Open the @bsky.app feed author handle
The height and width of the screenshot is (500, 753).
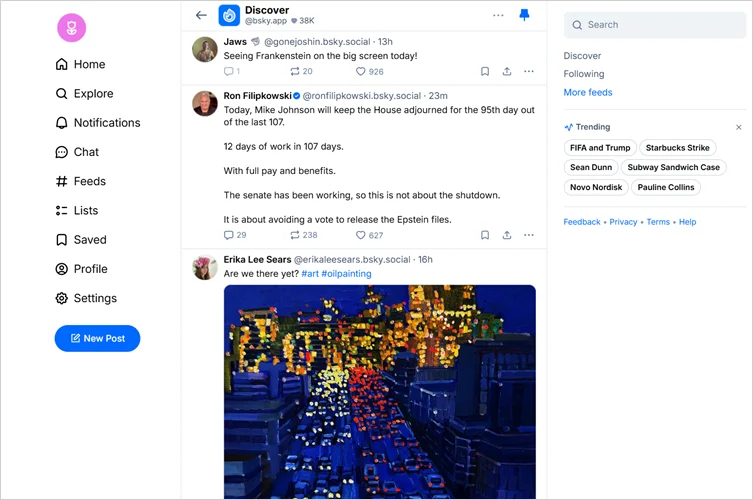coord(266,21)
